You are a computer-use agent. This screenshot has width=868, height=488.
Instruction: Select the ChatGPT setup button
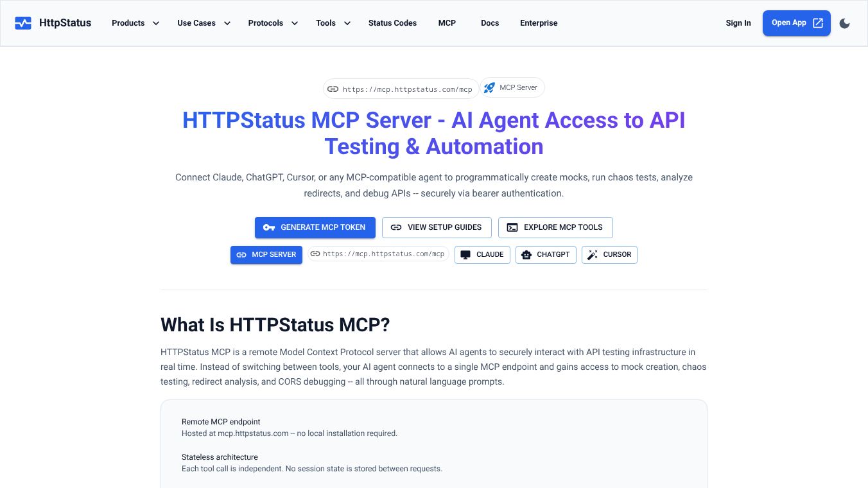[546, 255]
